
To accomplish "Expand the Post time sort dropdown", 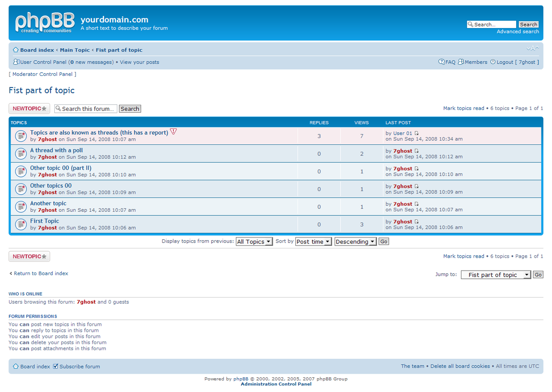I will pyautogui.click(x=313, y=242).
